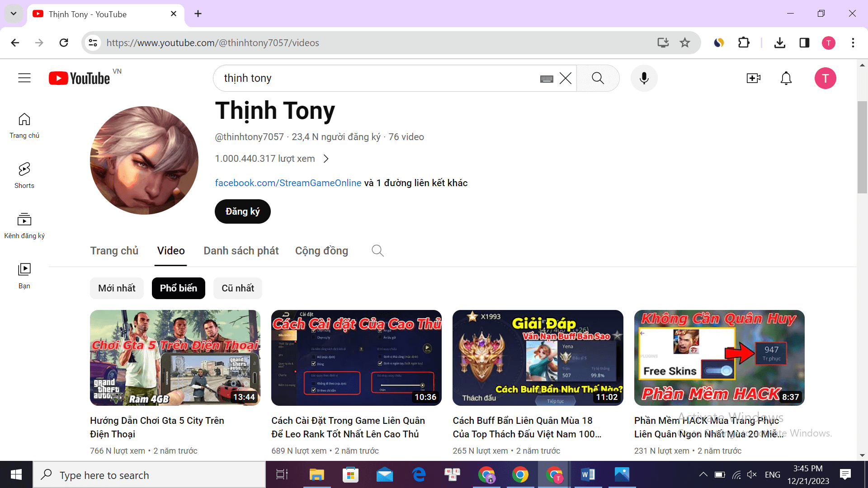This screenshot has height=488, width=868.
Task: Select the Thịnh Tony browser tab
Action: [x=105, y=14]
